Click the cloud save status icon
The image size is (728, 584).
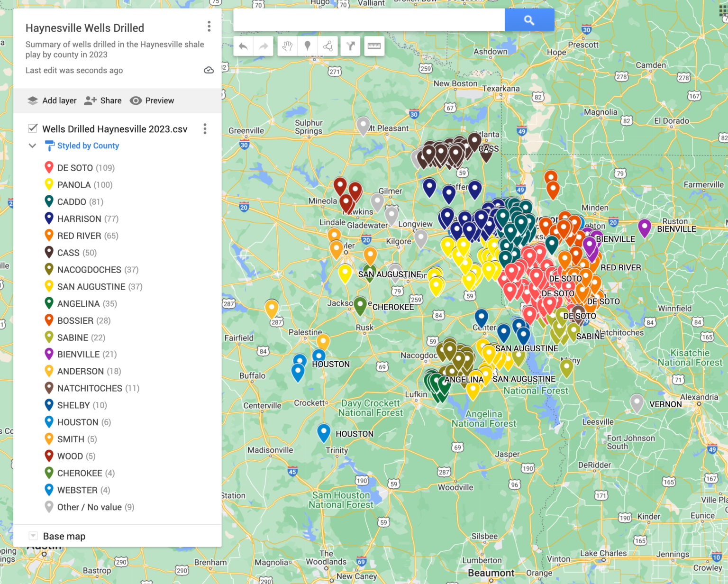pos(209,70)
